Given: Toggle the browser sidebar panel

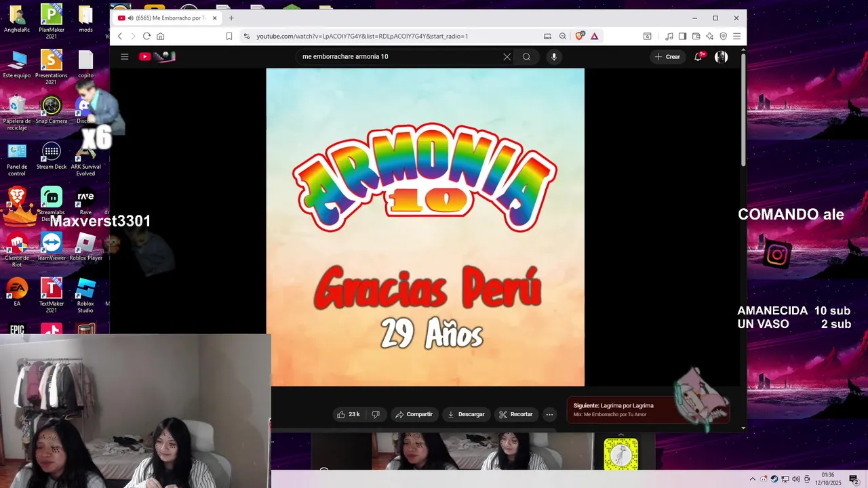Looking at the screenshot, I should coord(683,36).
